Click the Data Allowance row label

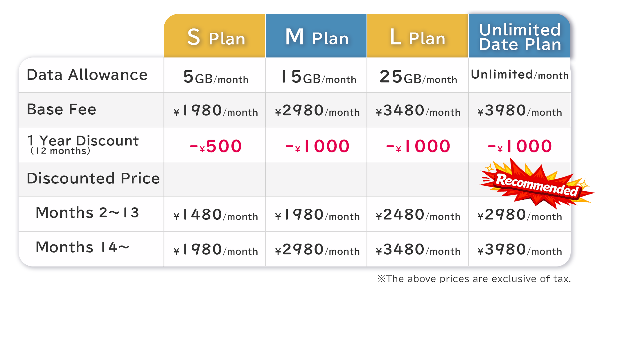click(x=87, y=75)
